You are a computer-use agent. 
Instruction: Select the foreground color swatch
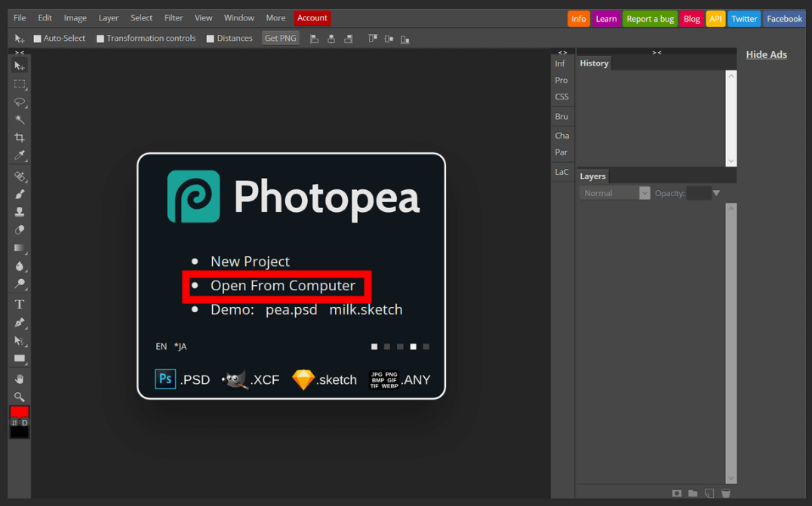[19, 412]
